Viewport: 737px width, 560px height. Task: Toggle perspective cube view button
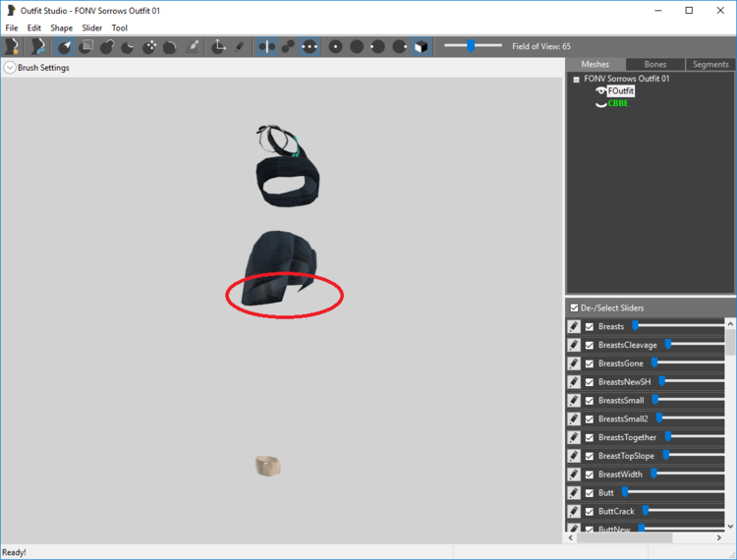coord(421,46)
